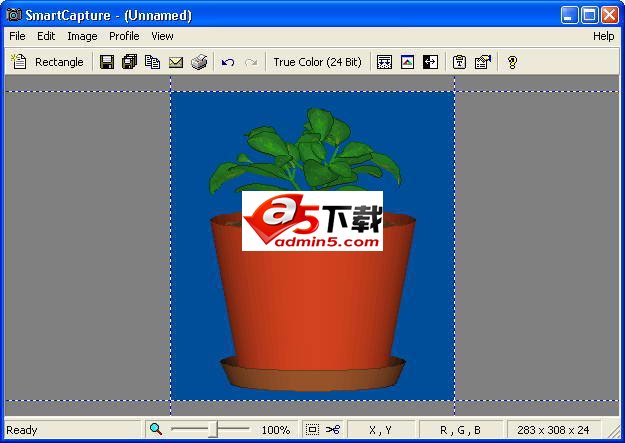Image resolution: width=625 pixels, height=443 pixels.
Task: Toggle the scissors crop icon in status bar
Action: click(333, 430)
